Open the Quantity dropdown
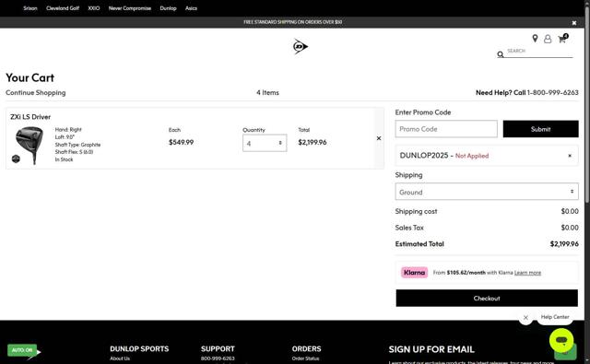Screen dimensions: 590x364 click(x=265, y=143)
